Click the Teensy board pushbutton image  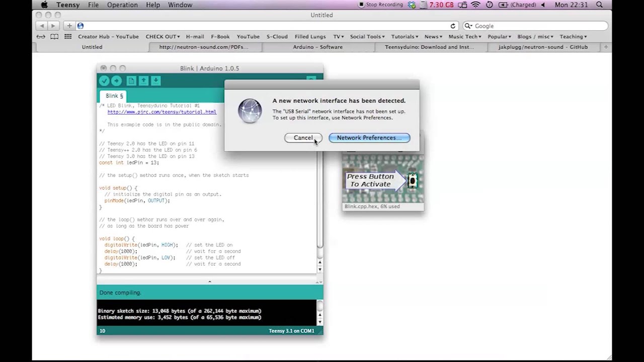413,180
